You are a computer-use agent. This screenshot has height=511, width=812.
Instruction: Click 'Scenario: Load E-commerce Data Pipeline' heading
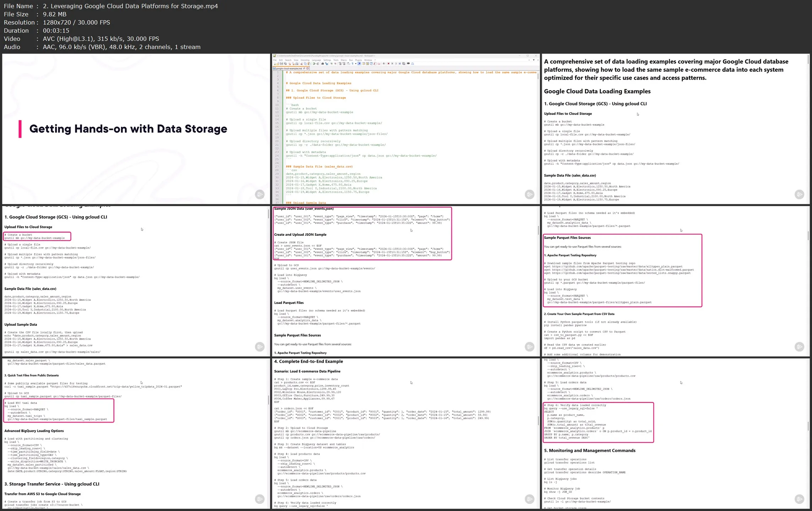tap(307, 371)
